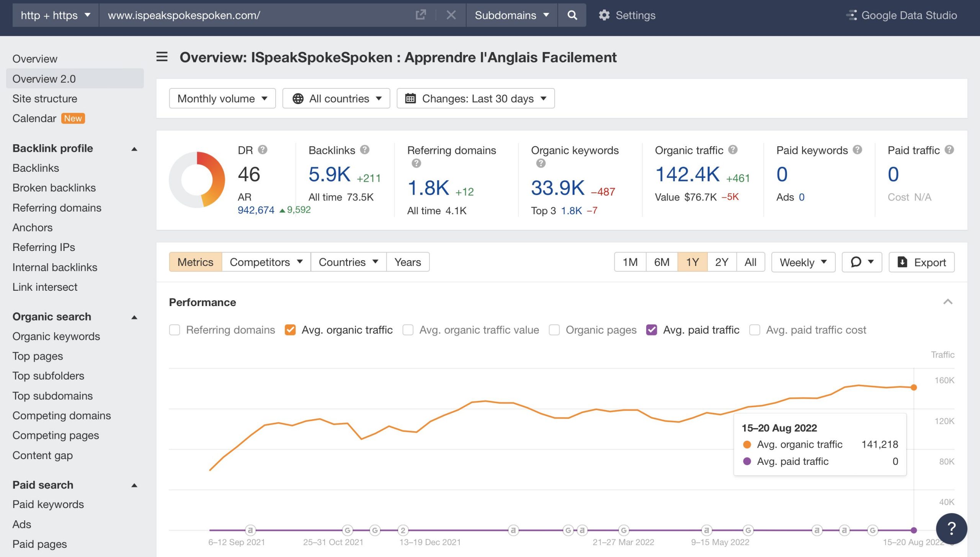This screenshot has width=980, height=557.
Task: Click first 'a' event marker near Sep 2021
Action: click(x=250, y=530)
